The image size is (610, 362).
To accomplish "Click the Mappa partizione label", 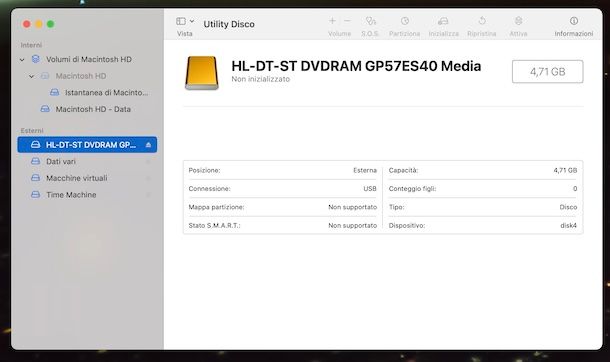I will (216, 207).
